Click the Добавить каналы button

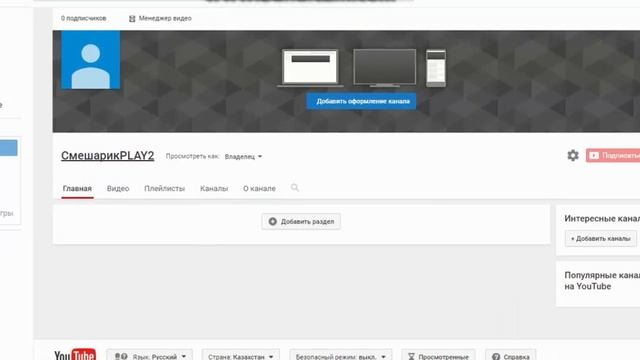[600, 238]
